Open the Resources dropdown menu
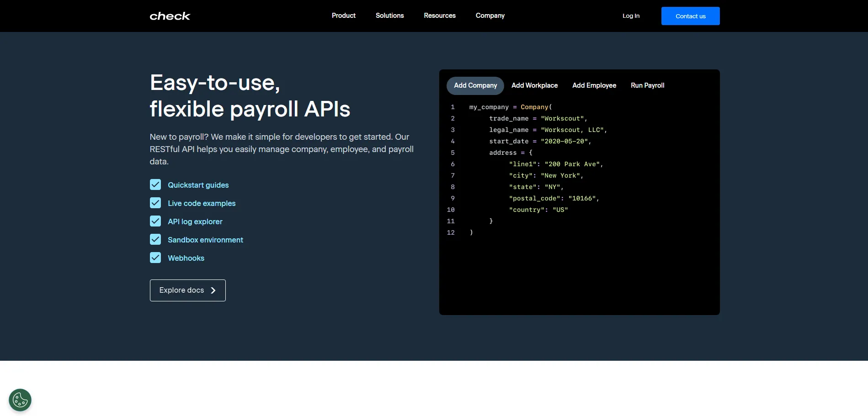Screen dimensions: 868x416 [x=439, y=16]
